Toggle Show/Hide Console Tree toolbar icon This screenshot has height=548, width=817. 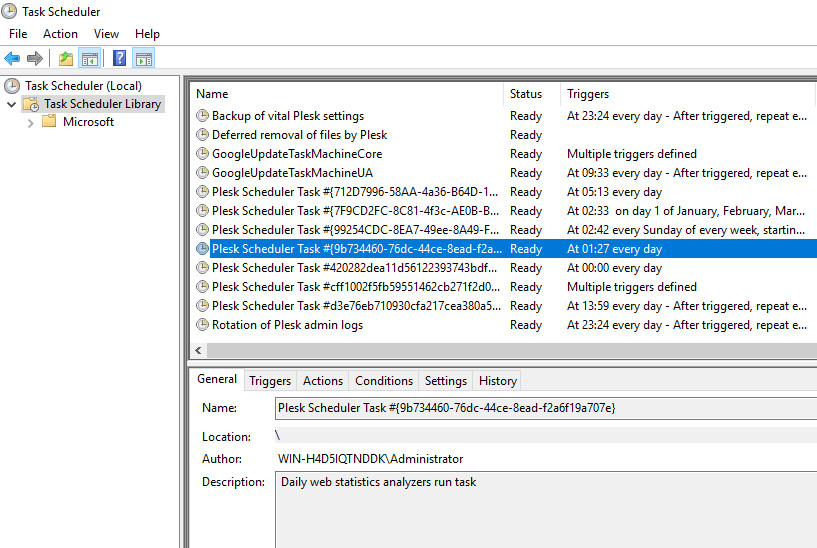89,59
